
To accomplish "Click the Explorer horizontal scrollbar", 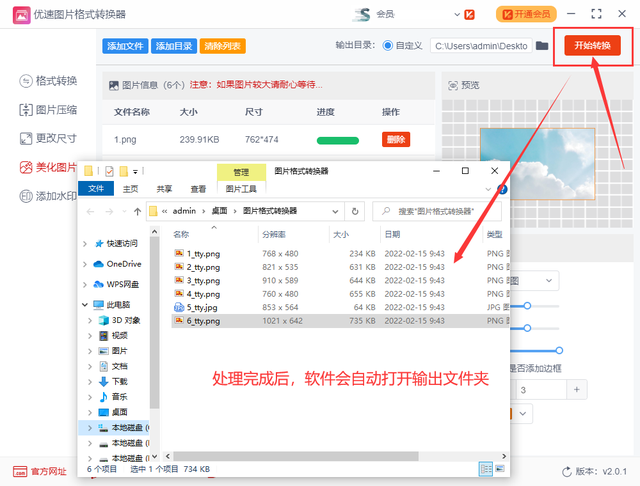I will pyautogui.click(x=296, y=456).
